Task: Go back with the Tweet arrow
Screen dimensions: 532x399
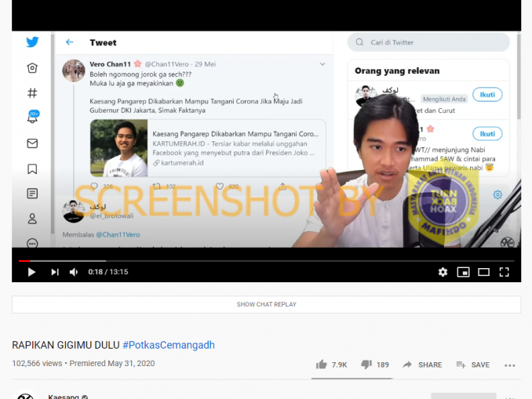Action: (x=70, y=42)
